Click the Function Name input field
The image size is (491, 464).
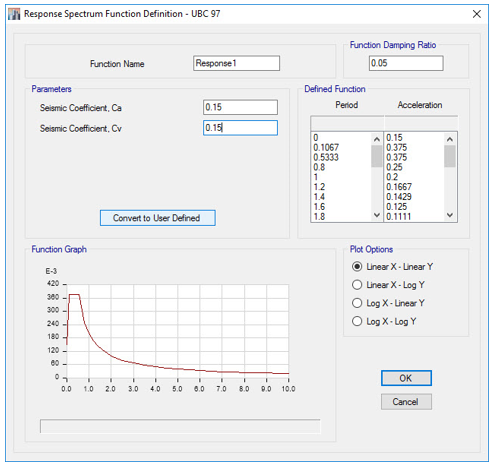tap(236, 63)
